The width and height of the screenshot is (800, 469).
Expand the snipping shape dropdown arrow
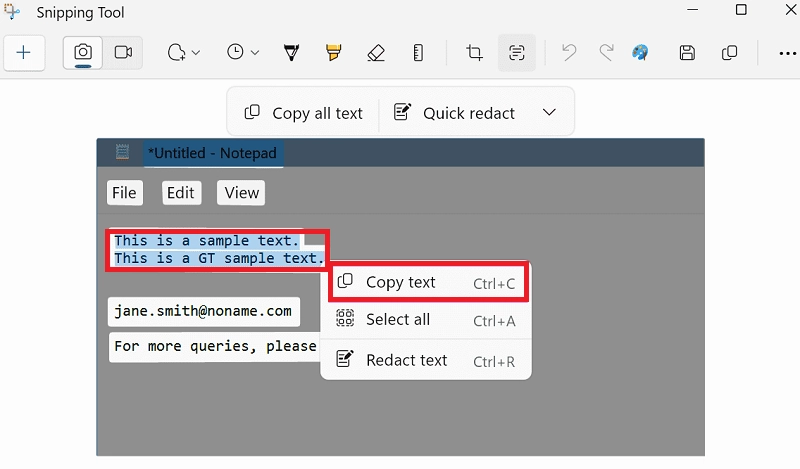click(196, 53)
